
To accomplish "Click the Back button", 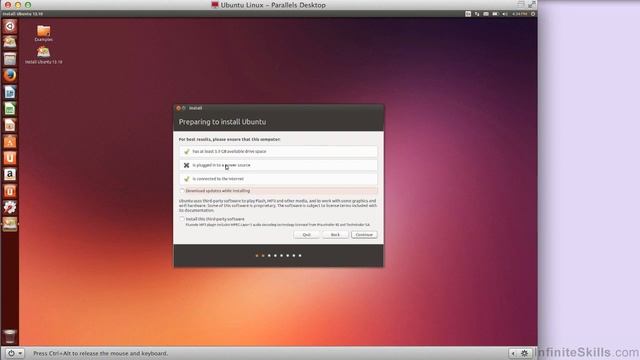I will 335,235.
